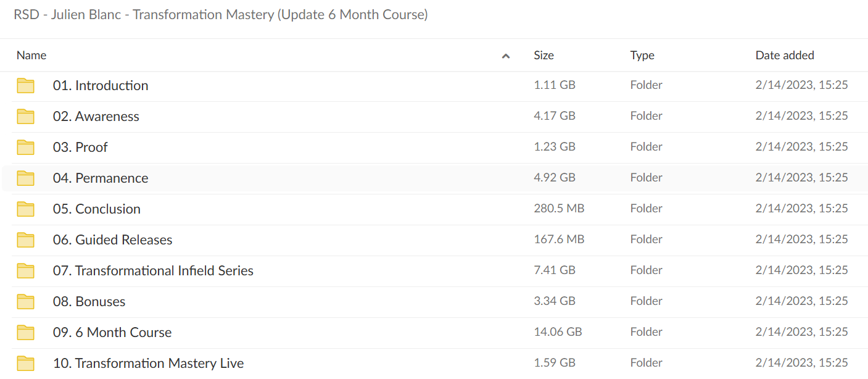Click the 7.41 GB size cell
The image size is (868, 379).
tap(555, 270)
